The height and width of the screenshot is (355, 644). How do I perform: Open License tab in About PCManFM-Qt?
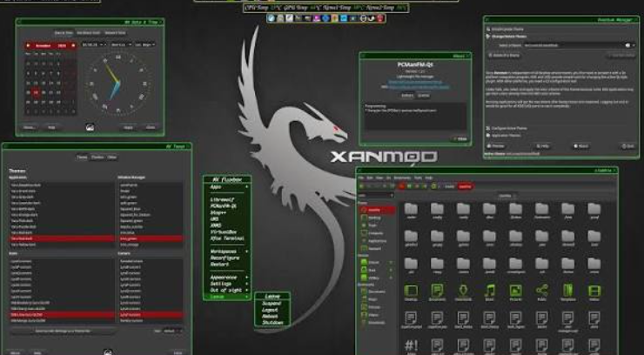424,95
